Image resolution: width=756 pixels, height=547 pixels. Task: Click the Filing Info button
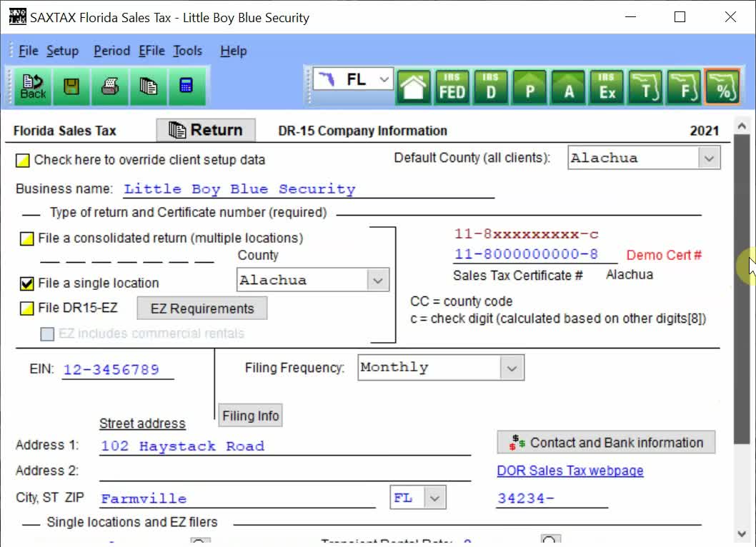pyautogui.click(x=250, y=416)
